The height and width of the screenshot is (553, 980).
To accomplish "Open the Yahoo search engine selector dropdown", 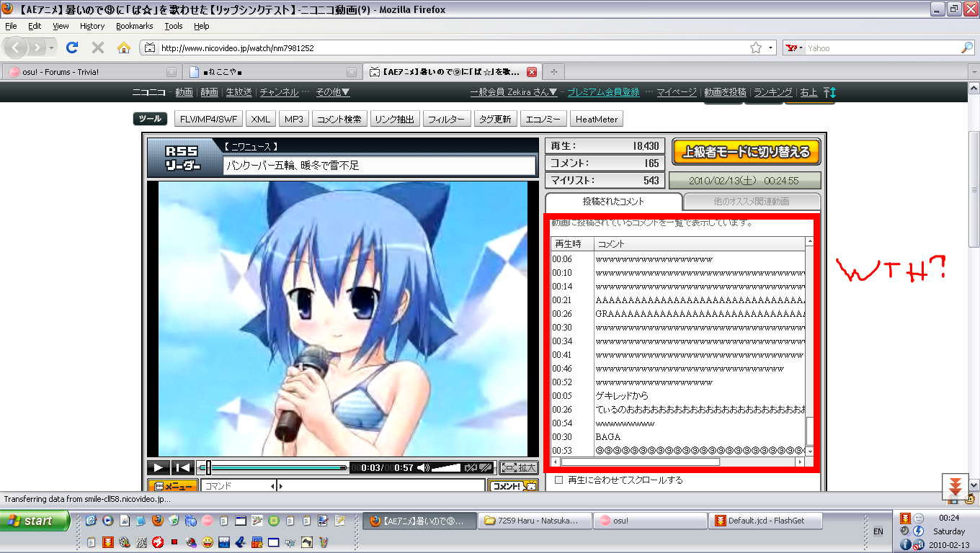I will 794,48.
